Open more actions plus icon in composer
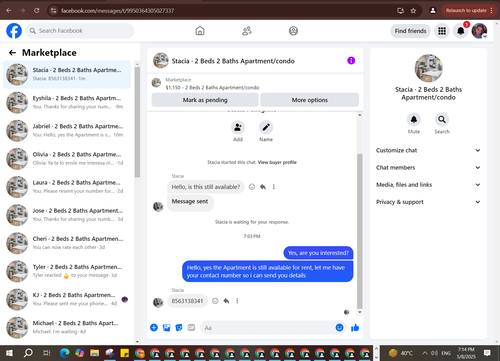 point(154,328)
